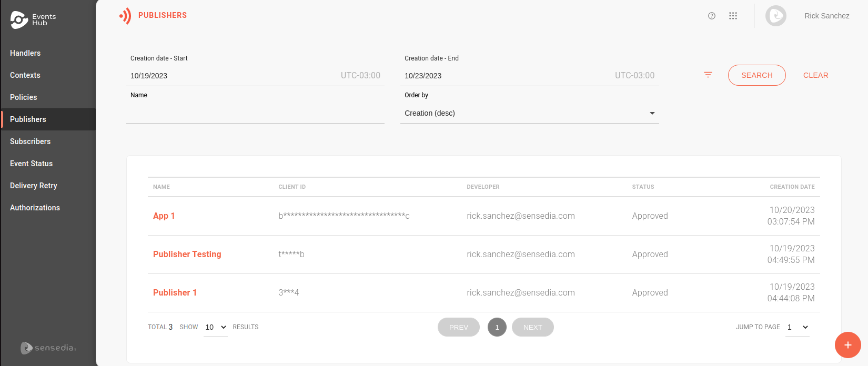The width and height of the screenshot is (868, 366).
Task: Open Subscribers from the sidebar
Action: [31, 141]
